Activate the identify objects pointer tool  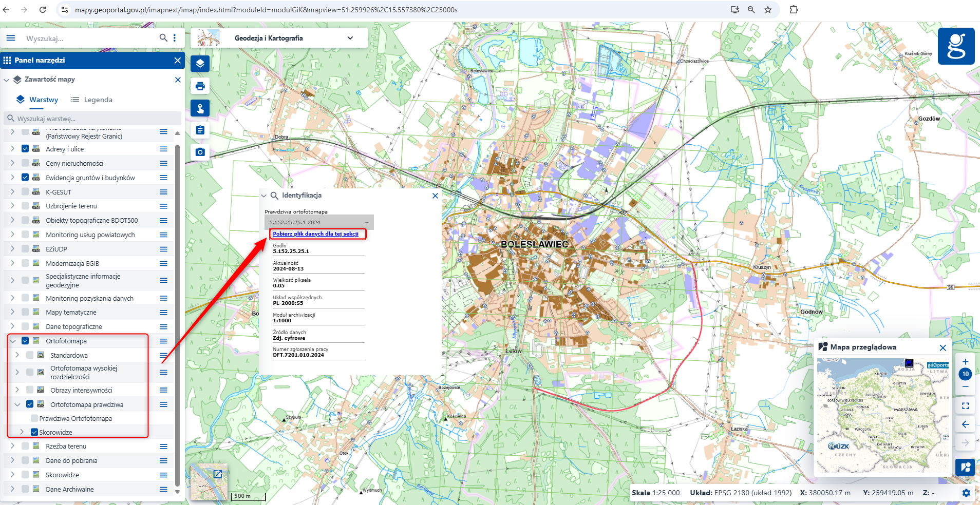(200, 108)
